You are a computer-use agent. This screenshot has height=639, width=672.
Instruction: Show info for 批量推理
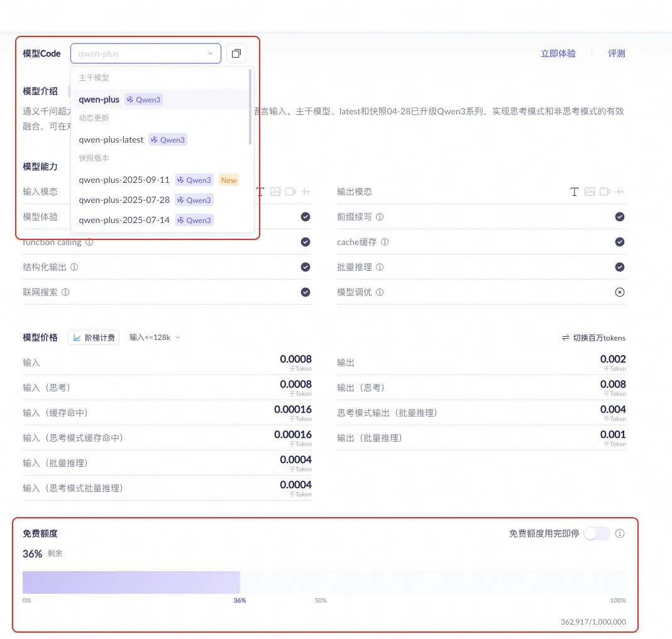click(380, 267)
